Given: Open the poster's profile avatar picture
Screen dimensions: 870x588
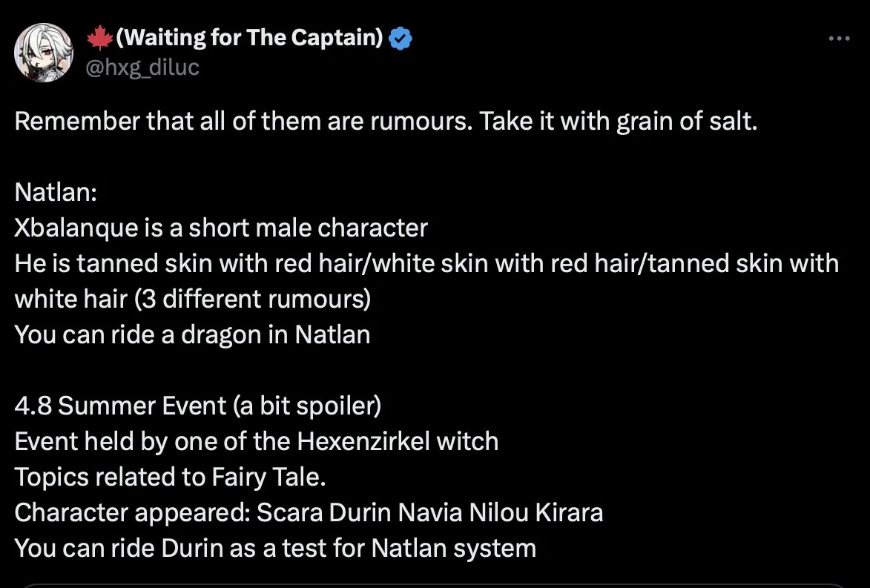Looking at the screenshot, I should pos(44,53).
